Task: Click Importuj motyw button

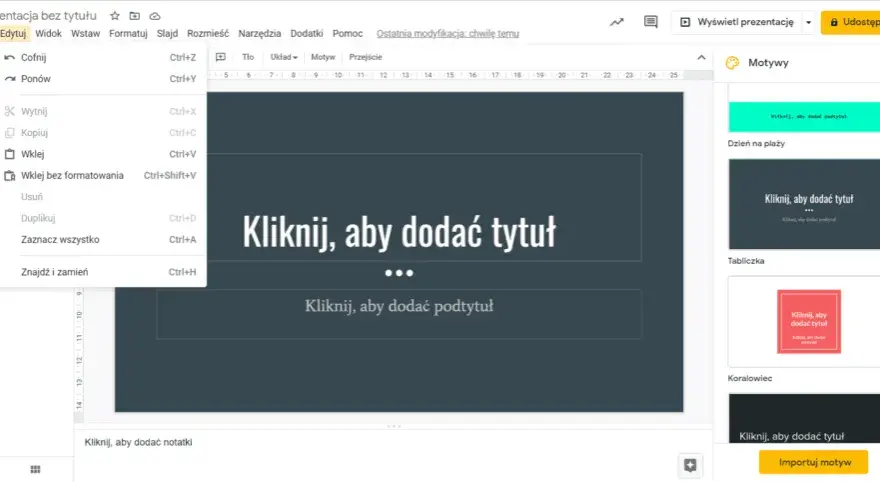Action: (x=814, y=462)
